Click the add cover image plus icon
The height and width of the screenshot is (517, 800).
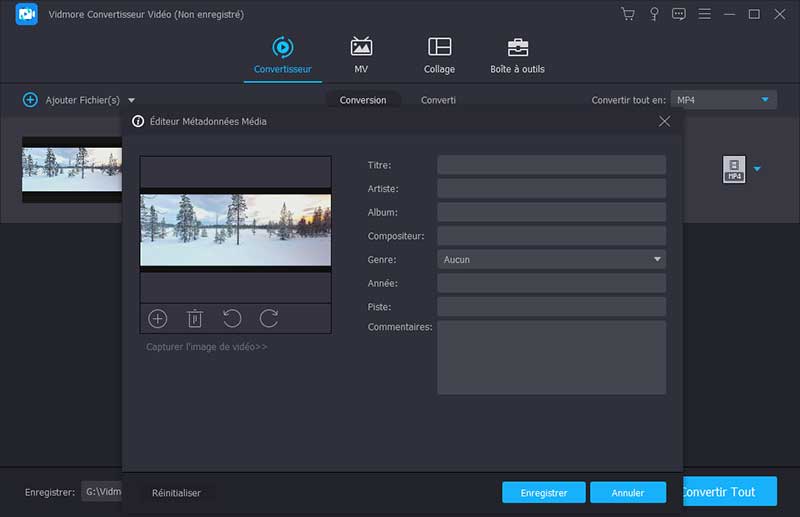(157, 319)
